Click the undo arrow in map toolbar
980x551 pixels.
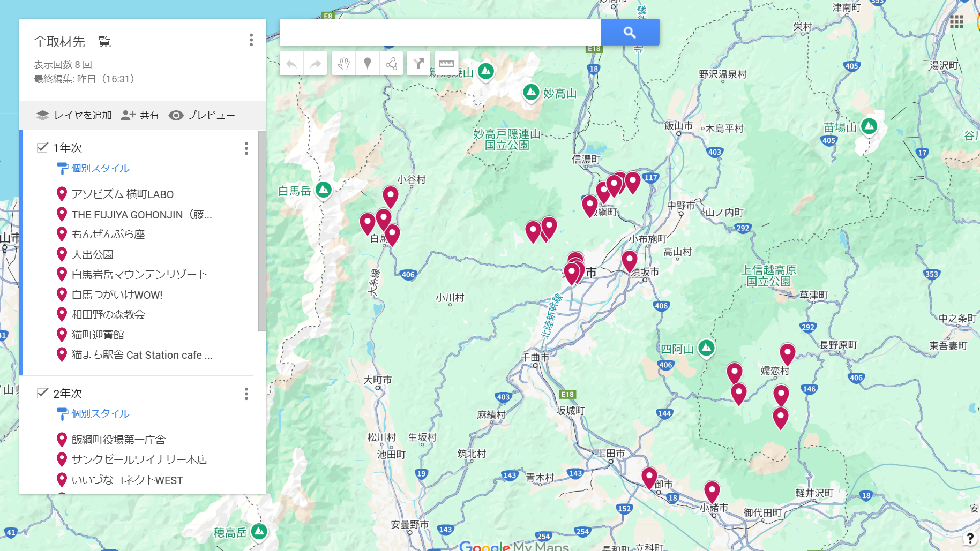291,64
